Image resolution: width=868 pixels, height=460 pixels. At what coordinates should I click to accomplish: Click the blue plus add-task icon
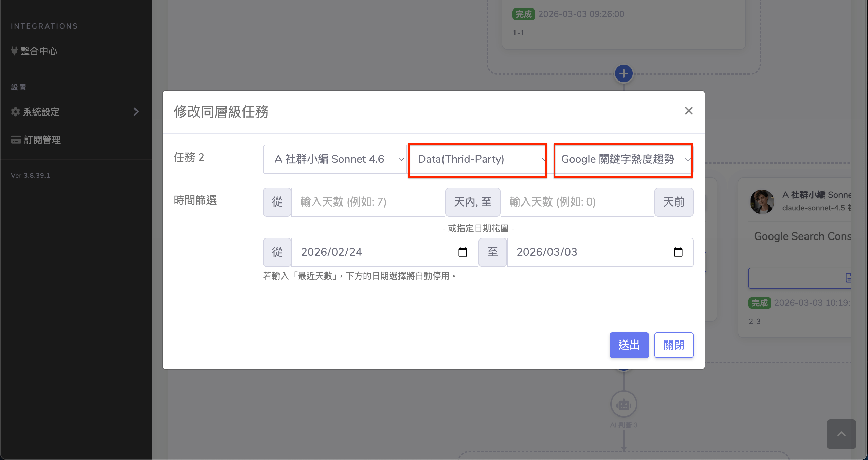(x=623, y=73)
